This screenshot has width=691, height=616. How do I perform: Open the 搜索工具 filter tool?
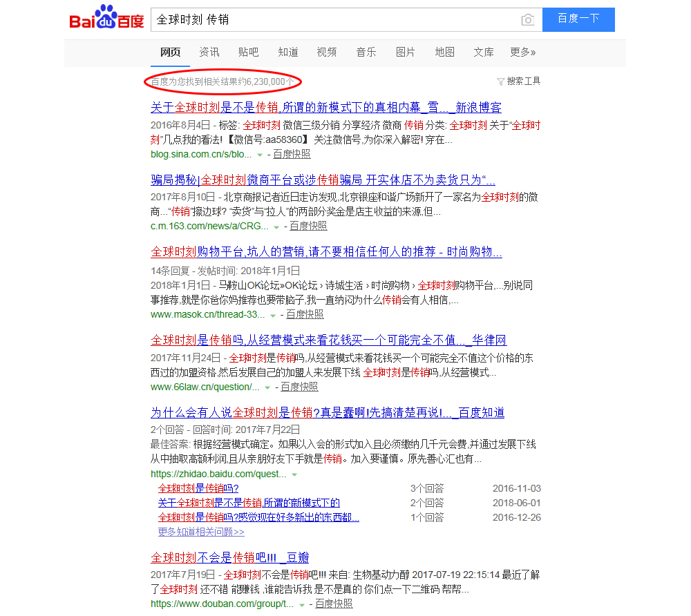coord(519,81)
